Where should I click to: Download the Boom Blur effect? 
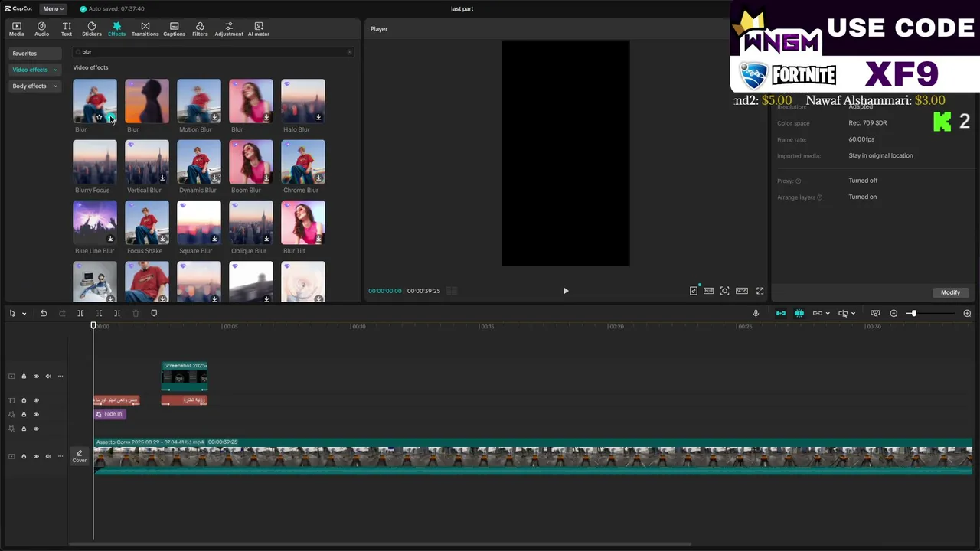(x=266, y=178)
